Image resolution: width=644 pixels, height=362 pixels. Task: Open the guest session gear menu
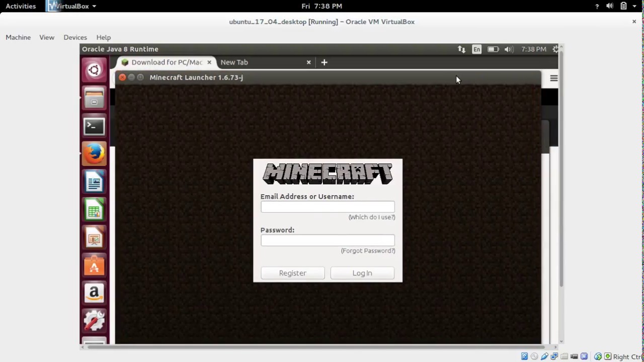(555, 49)
